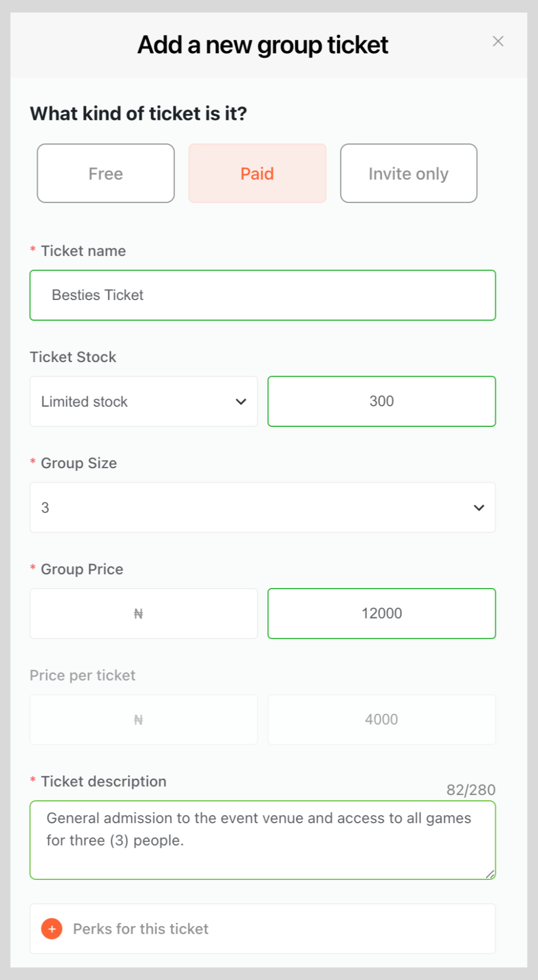Click the Price per ticket field showing 4000
Screen dimensions: 538x980
coord(381,720)
